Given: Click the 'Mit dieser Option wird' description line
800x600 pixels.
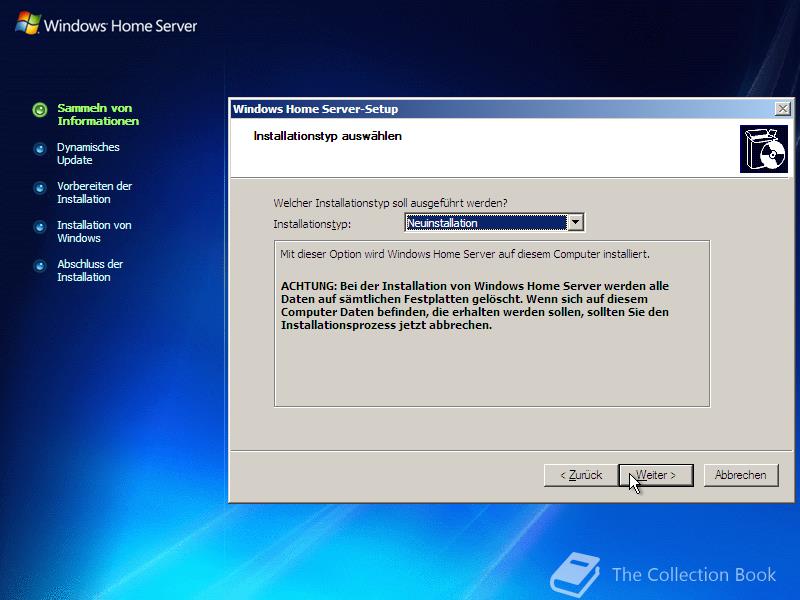Looking at the screenshot, I should point(465,254).
